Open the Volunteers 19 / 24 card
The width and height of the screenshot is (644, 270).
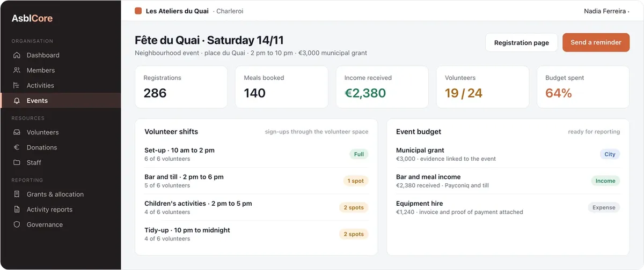(x=482, y=87)
